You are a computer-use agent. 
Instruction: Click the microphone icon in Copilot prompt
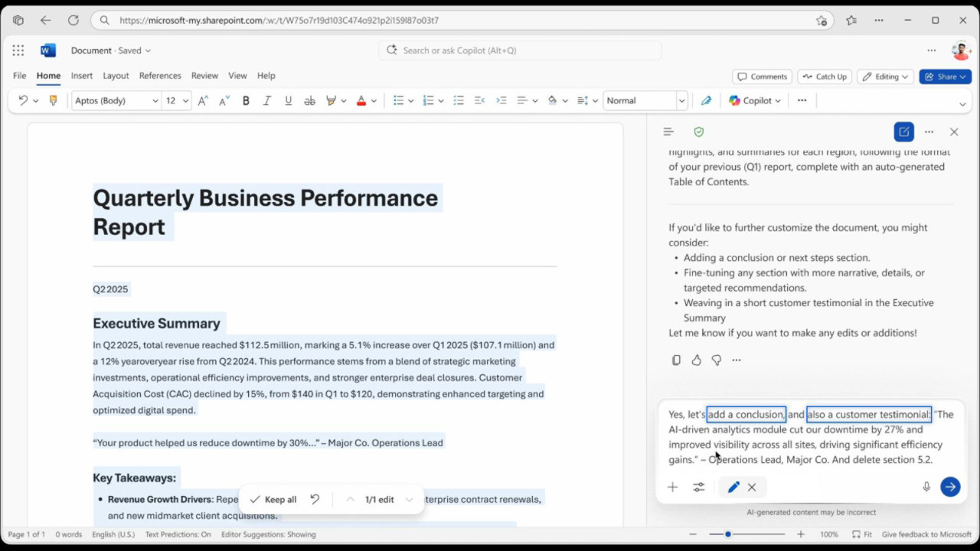point(926,487)
